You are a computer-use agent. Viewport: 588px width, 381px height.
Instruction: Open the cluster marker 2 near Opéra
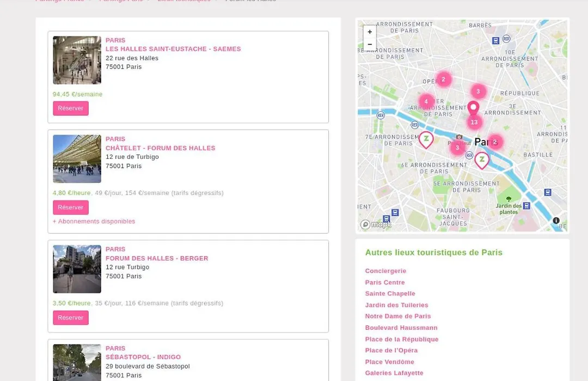pyautogui.click(x=444, y=79)
